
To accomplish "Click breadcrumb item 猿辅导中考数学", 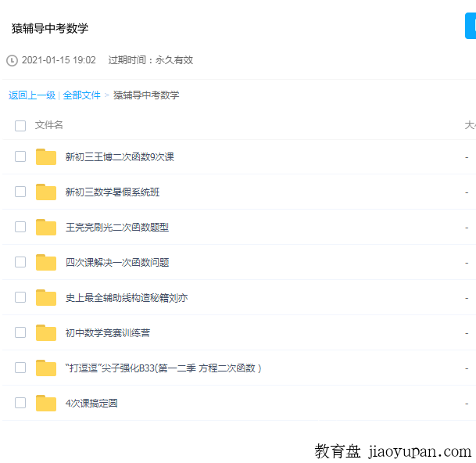I will pos(146,95).
